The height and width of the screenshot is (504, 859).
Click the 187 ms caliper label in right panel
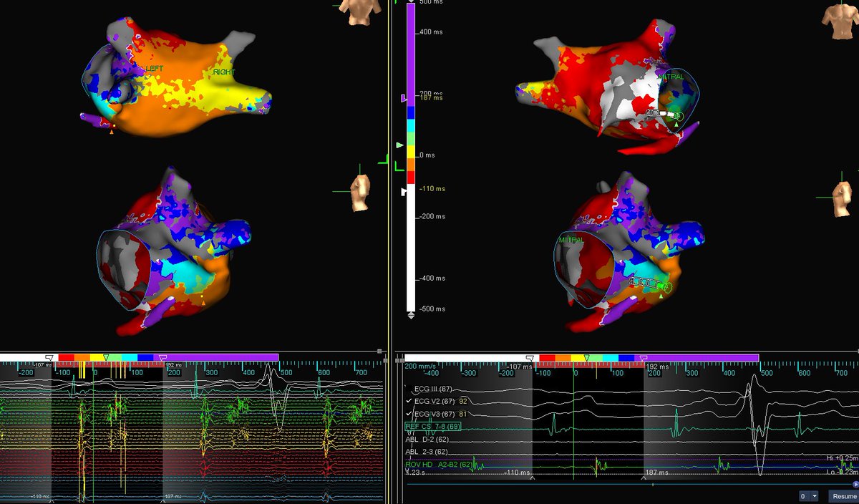click(x=656, y=473)
